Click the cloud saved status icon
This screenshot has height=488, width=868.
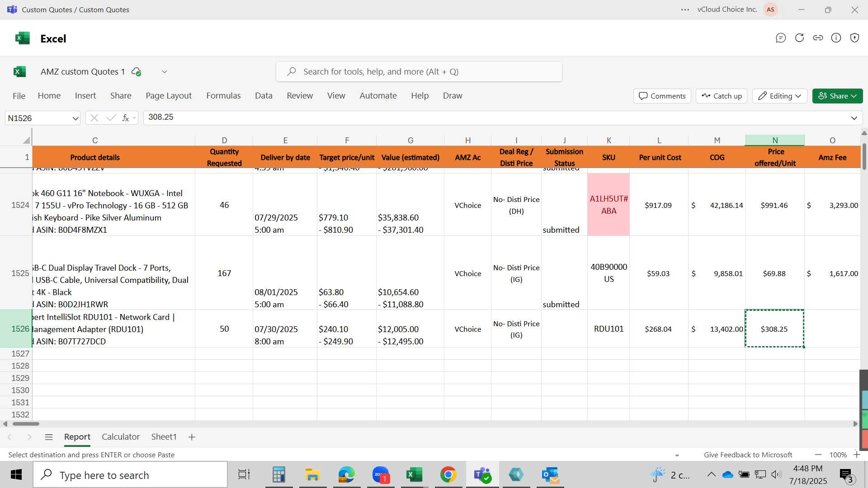coord(136,72)
